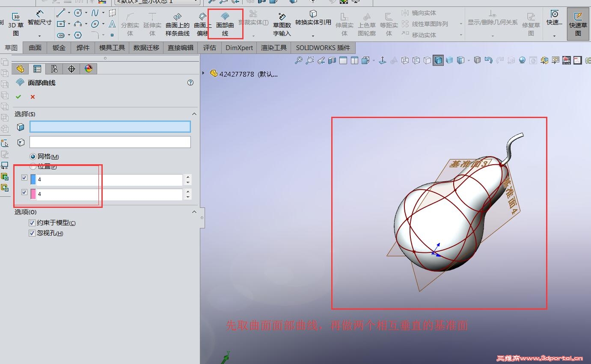The height and width of the screenshot is (364, 591).
Task: Uncheck Ignore holes (忽视孔)
Action: (x=32, y=233)
